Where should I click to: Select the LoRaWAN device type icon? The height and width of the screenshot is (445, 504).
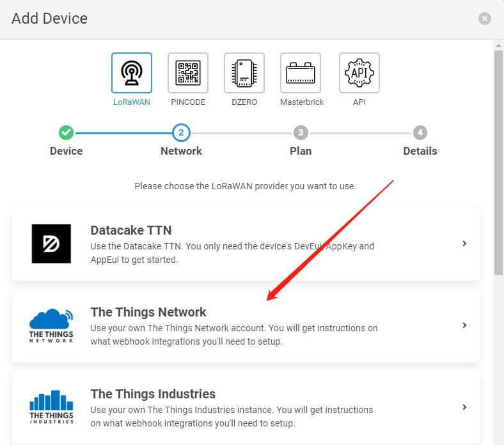click(132, 73)
